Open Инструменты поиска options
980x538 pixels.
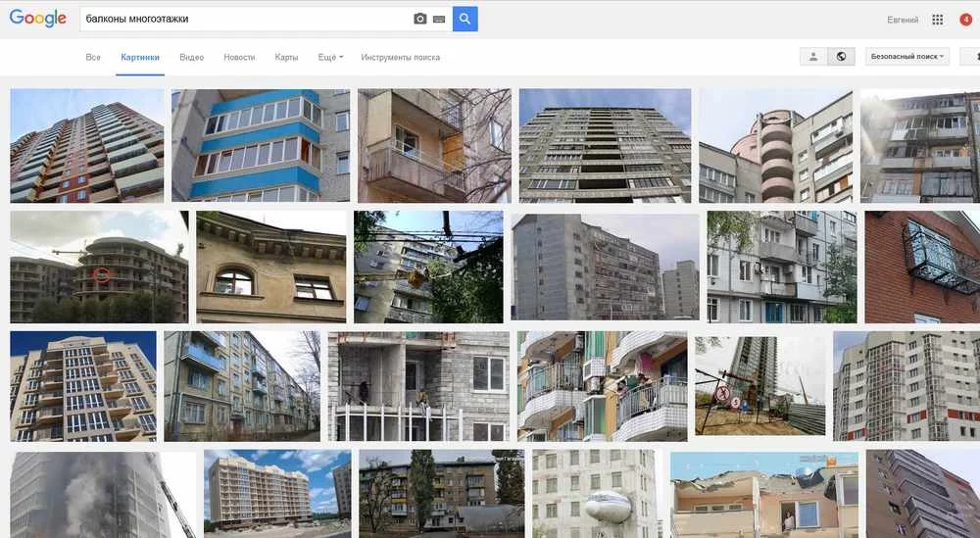[x=400, y=57]
